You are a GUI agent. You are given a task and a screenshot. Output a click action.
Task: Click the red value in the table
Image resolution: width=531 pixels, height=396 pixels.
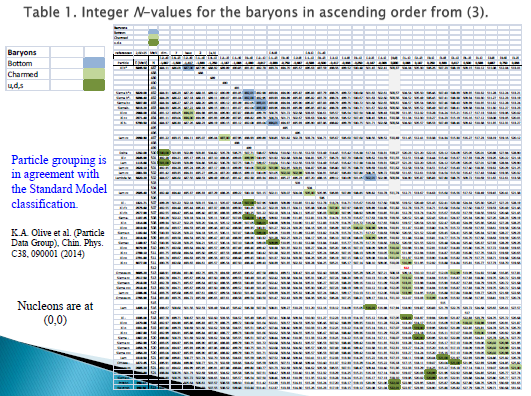point(406,268)
